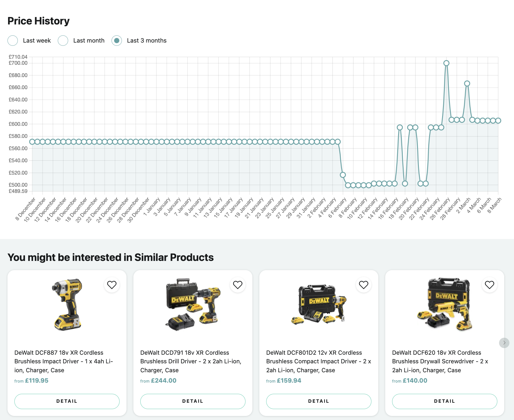This screenshot has height=420, width=514.
Task: Favorite the DeWalt DCF887 Impact Driver
Action: click(112, 285)
